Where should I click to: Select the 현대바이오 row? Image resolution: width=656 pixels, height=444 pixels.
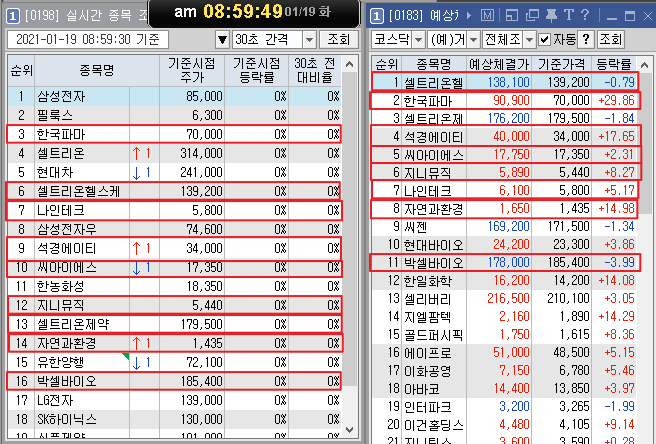(x=505, y=245)
